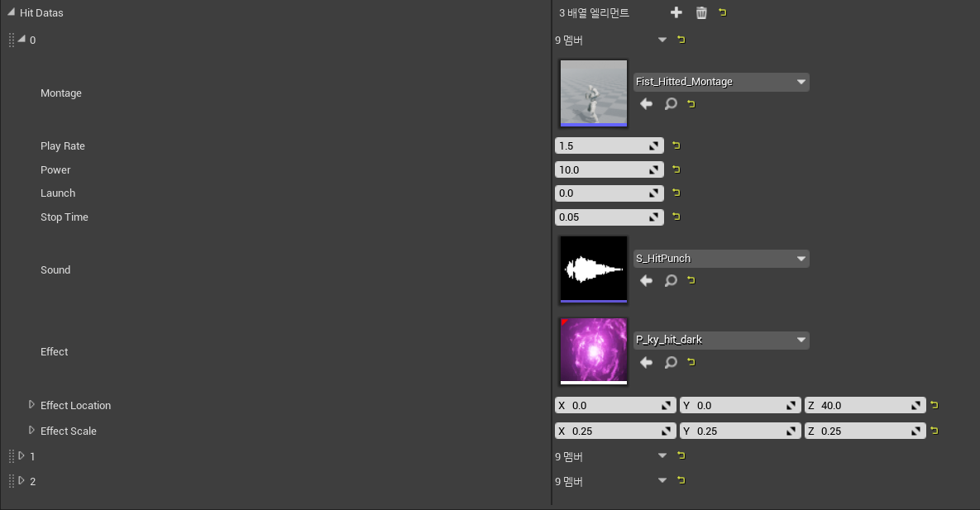
Task: Collapse the Hit Datas array
Action: 12,12
